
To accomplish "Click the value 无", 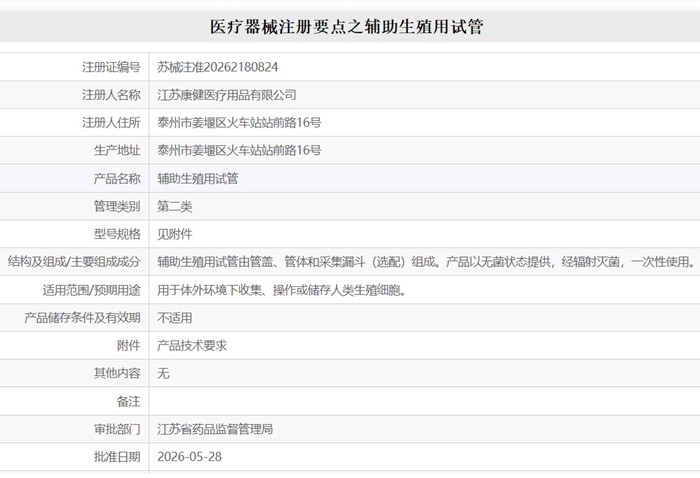I will (163, 373).
